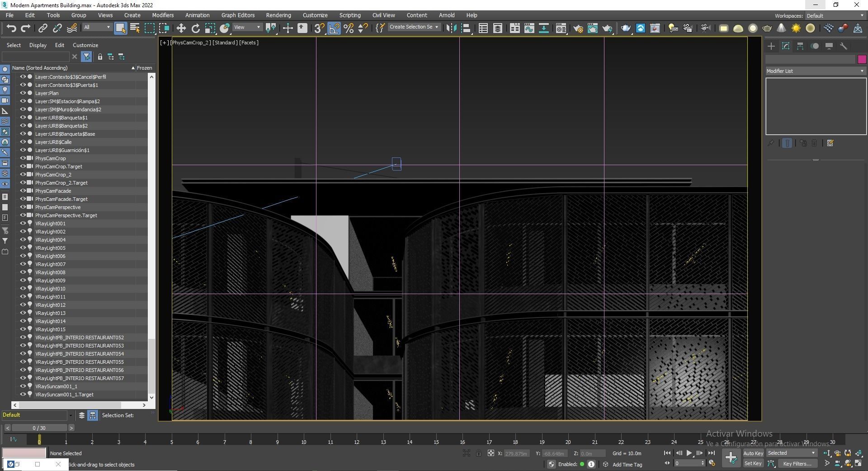Activate the Select and Link tool
The width and height of the screenshot is (868, 471).
click(42, 28)
